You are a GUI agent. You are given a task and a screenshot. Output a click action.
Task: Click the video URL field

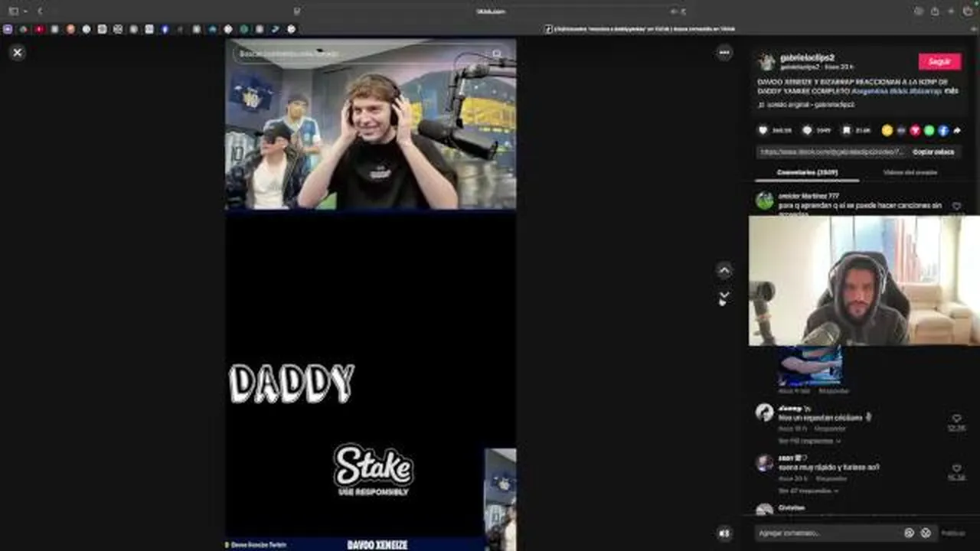(831, 152)
